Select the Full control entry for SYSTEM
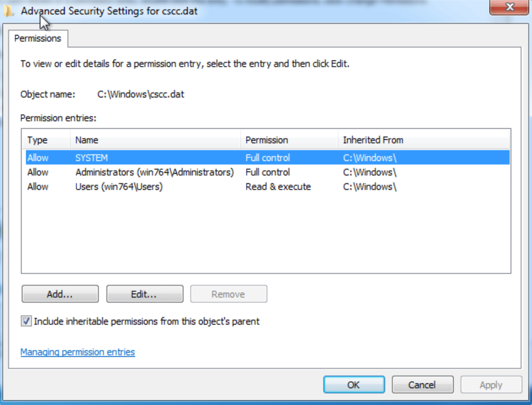 point(268,157)
